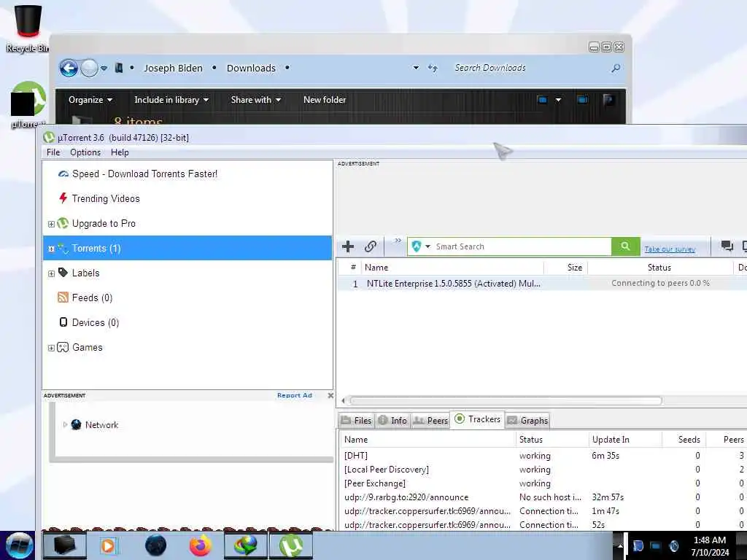Image resolution: width=747 pixels, height=560 pixels.
Task: Close the sidebar advertisement with X
Action: tap(330, 395)
